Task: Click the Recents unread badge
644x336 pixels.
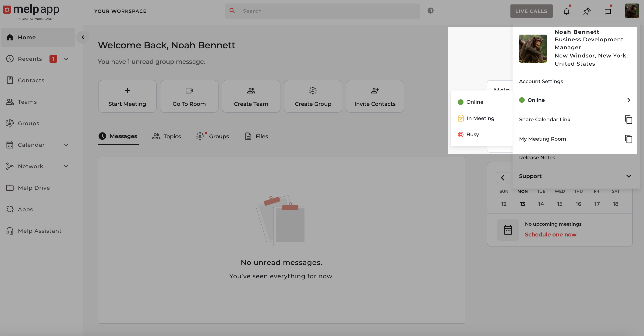Action: 53,59
